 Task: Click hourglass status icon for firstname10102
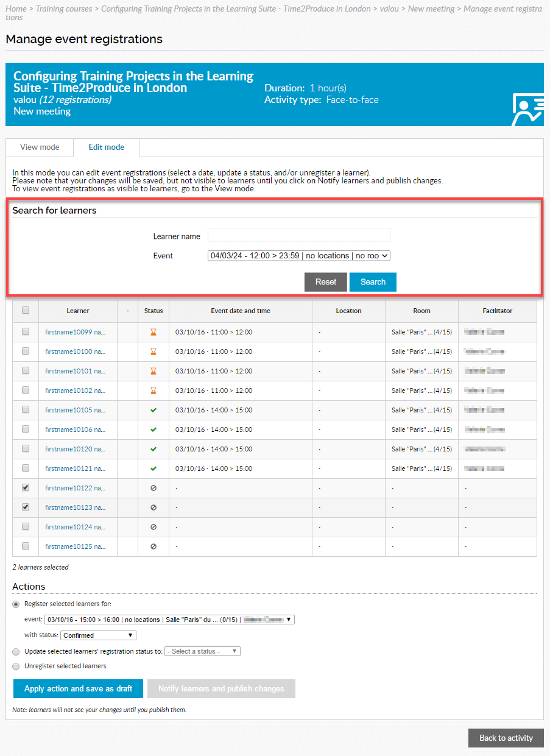(153, 390)
